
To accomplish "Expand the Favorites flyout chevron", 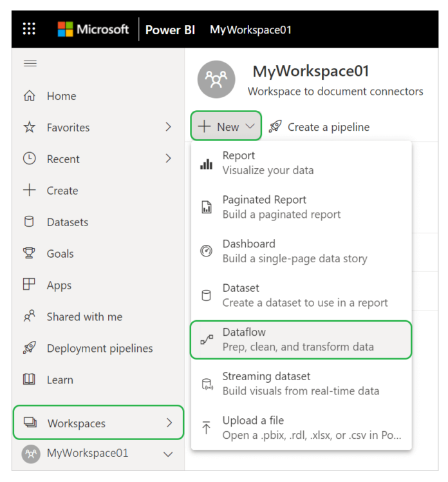I will coord(169,128).
